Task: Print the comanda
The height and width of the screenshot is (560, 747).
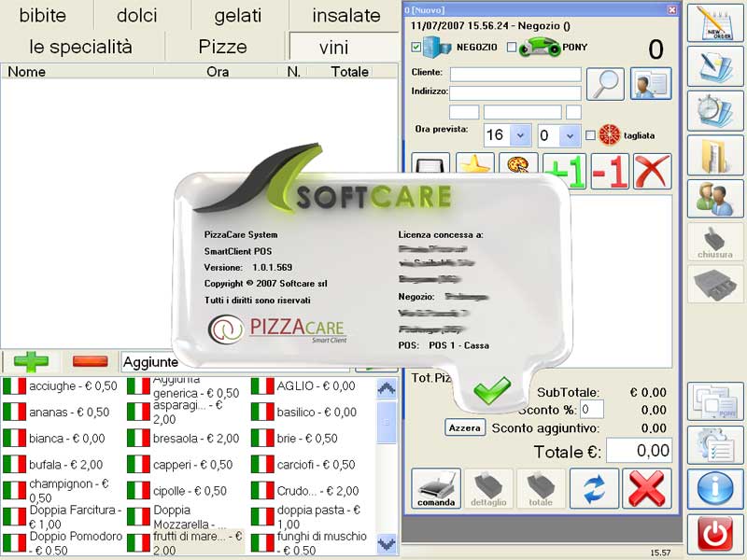Action: pyautogui.click(x=436, y=488)
